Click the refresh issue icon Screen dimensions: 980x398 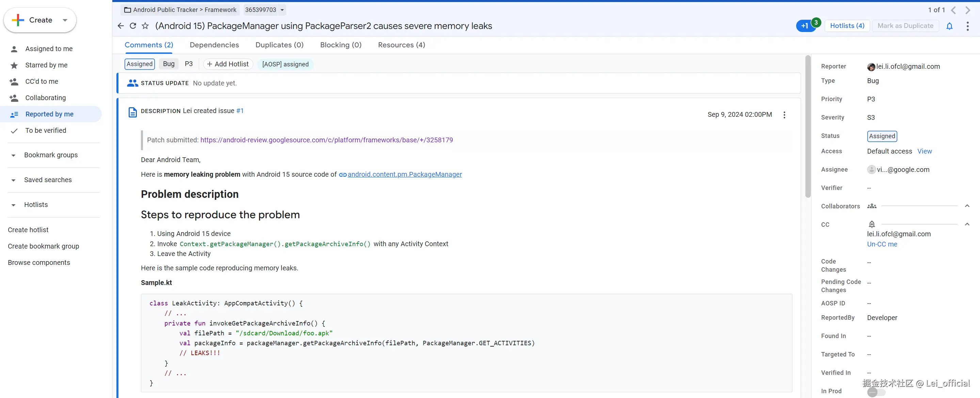(133, 26)
